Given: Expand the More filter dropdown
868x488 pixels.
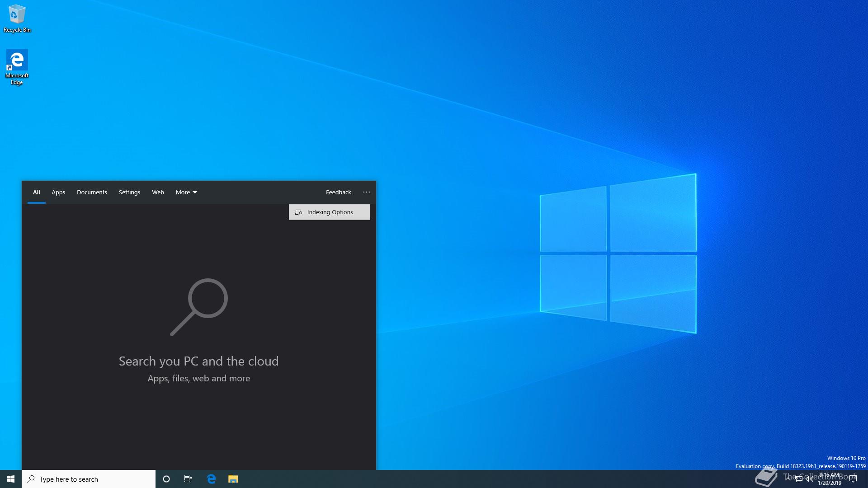Looking at the screenshot, I should (186, 192).
